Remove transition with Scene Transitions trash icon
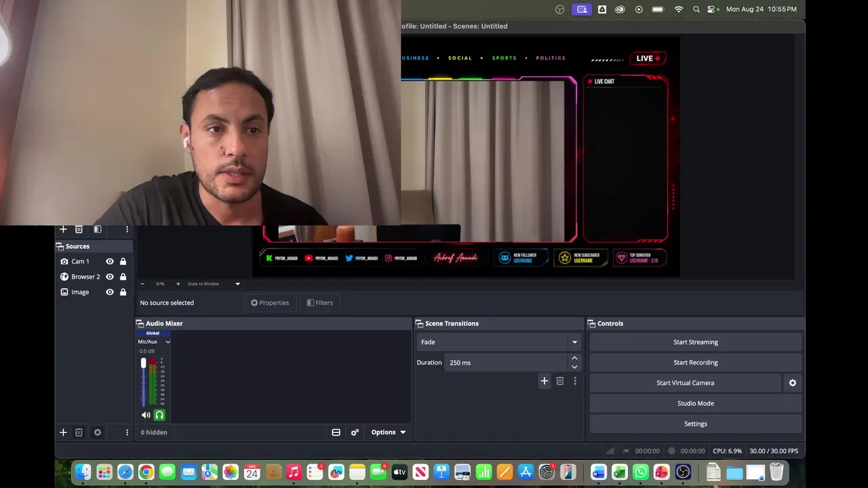This screenshot has width=868, height=488. click(559, 382)
